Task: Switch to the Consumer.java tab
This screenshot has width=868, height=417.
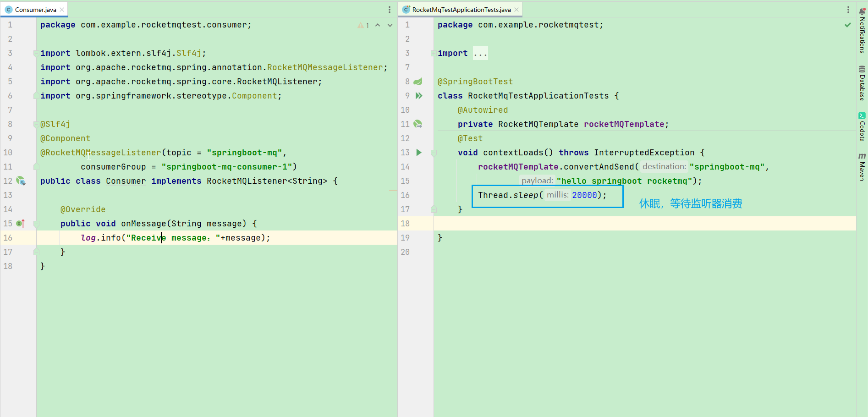Action: point(35,10)
